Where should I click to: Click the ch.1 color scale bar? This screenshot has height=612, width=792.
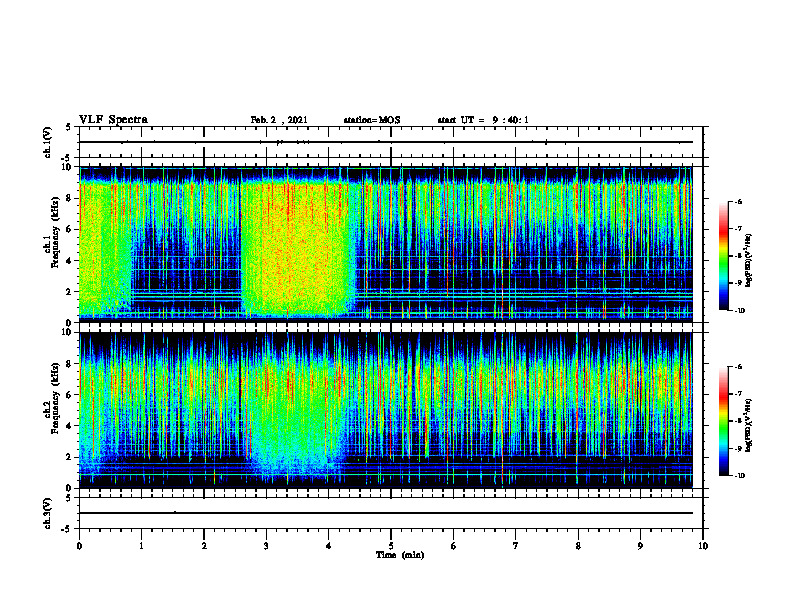[724, 256]
